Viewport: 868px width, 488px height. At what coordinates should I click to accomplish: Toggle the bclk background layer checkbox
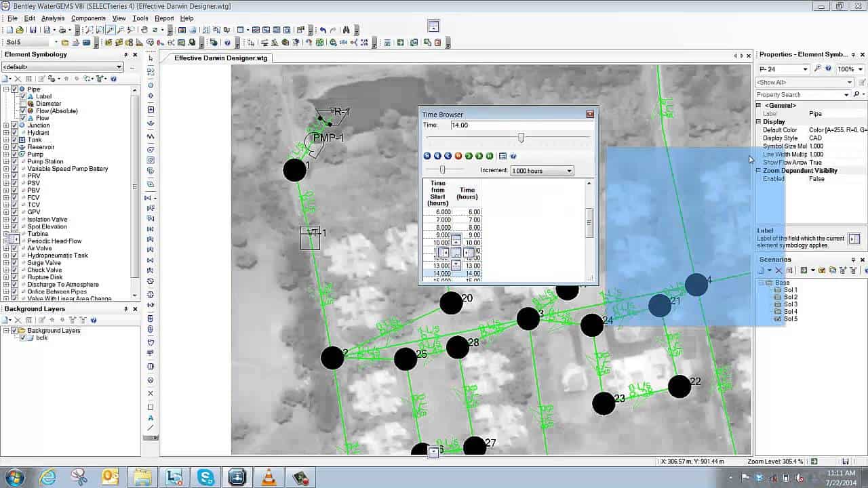coord(22,338)
